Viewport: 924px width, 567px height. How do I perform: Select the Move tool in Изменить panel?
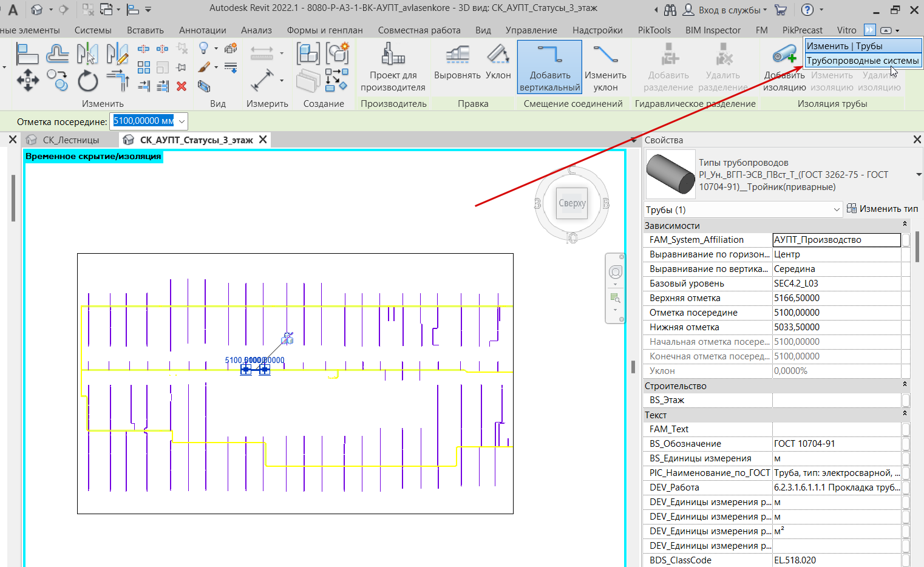coord(27,80)
